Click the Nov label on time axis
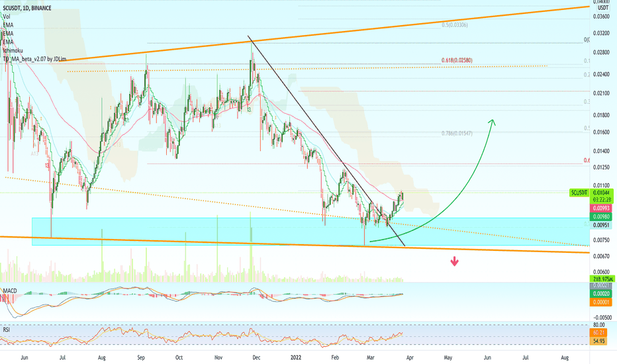 coord(218,357)
